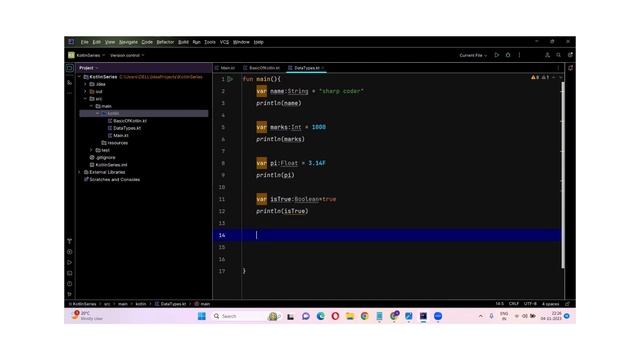This screenshot has width=640, height=360.
Task: Click the warnings indicator in editor corner
Action: click(540, 77)
